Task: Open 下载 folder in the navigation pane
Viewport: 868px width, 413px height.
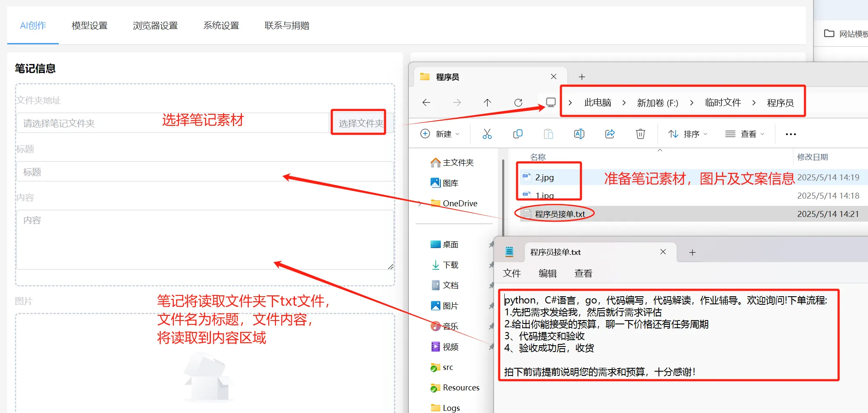Action: (x=450, y=265)
